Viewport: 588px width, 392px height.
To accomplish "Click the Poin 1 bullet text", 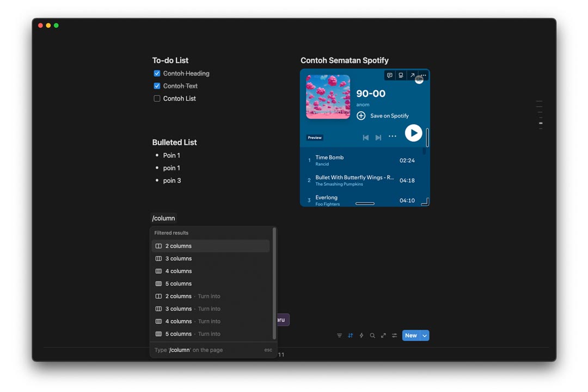I will [x=171, y=155].
